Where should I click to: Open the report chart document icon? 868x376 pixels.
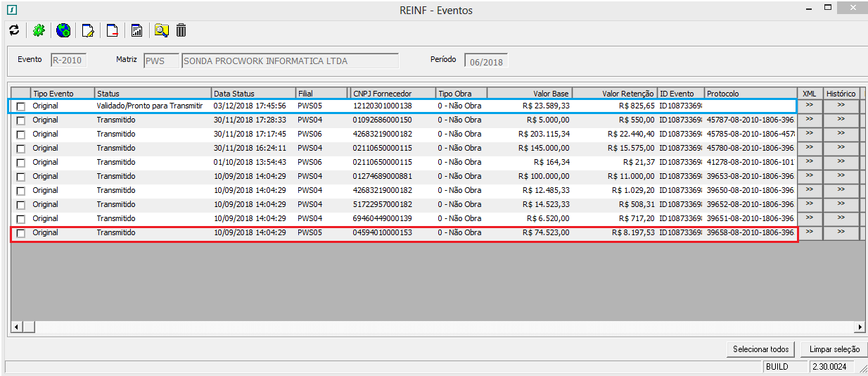click(x=137, y=30)
